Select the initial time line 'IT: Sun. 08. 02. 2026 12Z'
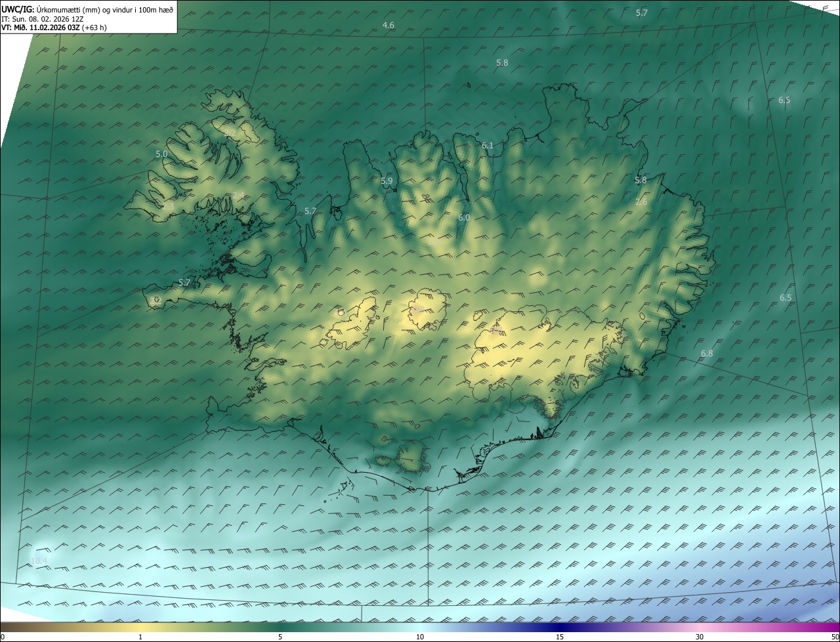This screenshot has width=840, height=642. point(42,19)
